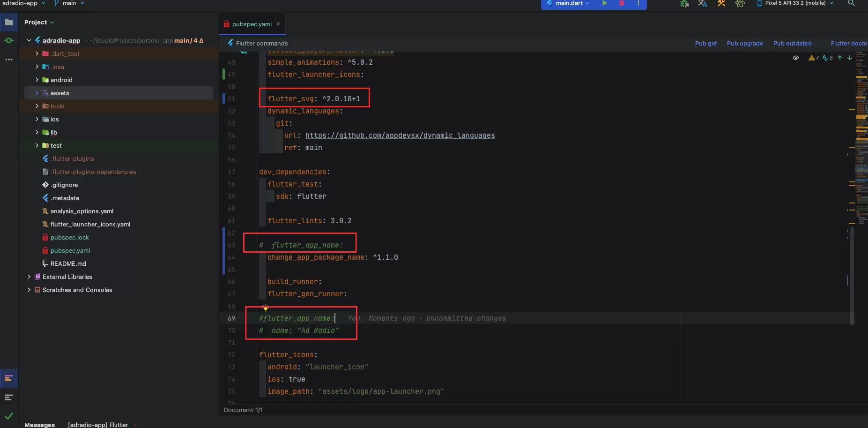Close the pubspec.yaml tab
Screen dimensions: 868x428
point(278,24)
